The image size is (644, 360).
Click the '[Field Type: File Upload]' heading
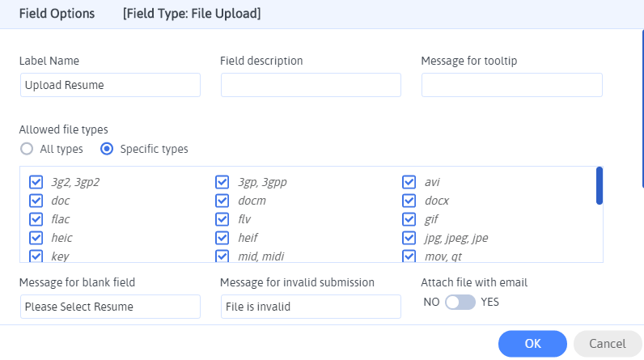pyautogui.click(x=192, y=14)
